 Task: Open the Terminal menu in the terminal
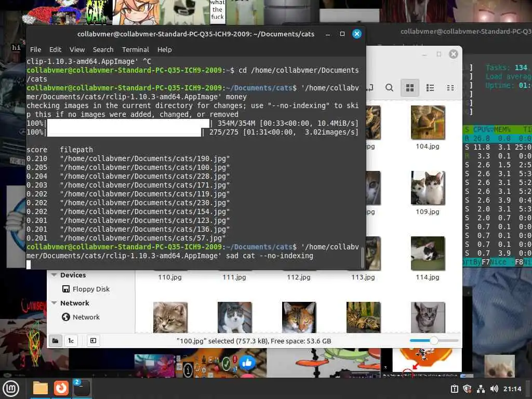[136, 49]
